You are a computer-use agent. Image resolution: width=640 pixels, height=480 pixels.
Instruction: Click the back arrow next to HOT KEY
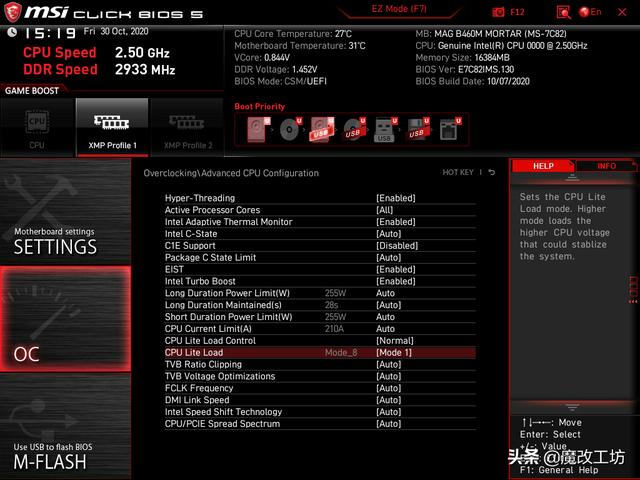pyautogui.click(x=492, y=173)
